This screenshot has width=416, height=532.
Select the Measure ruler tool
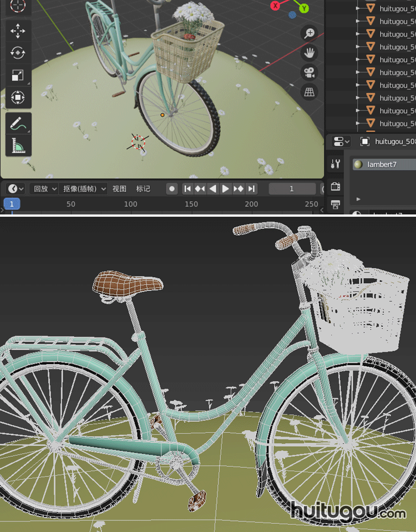(18, 146)
